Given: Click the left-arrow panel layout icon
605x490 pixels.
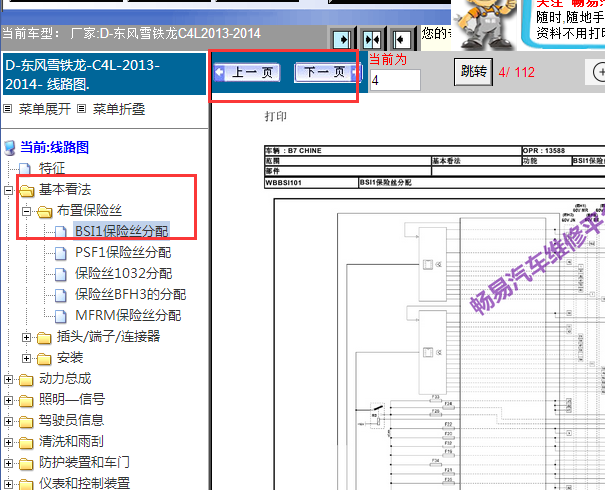Looking at the screenshot, I should pyautogui.click(x=401, y=39).
